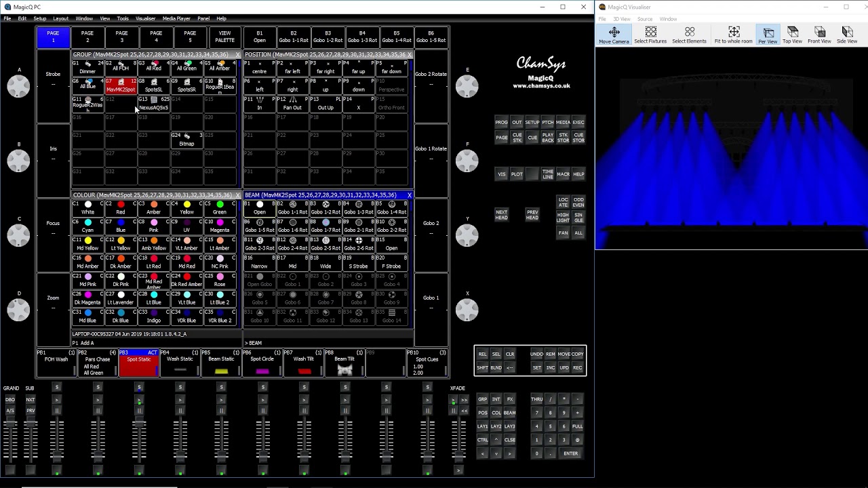Click the NEXT HEAD button

[x=501, y=214]
